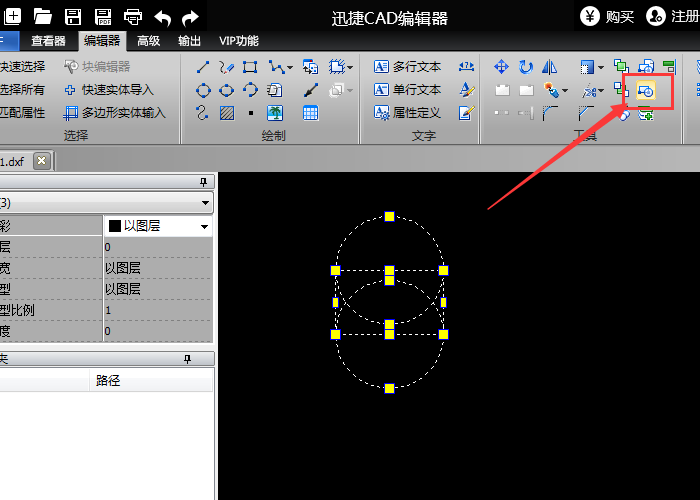Close the 1.dxf document tab
Viewport: 700px width, 500px height.
41,160
